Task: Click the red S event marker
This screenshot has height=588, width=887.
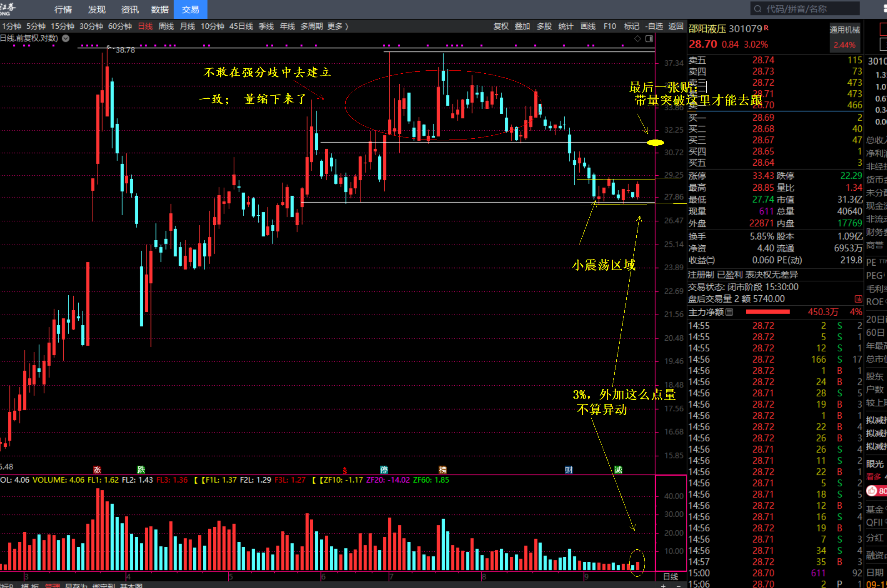Action: point(345,471)
